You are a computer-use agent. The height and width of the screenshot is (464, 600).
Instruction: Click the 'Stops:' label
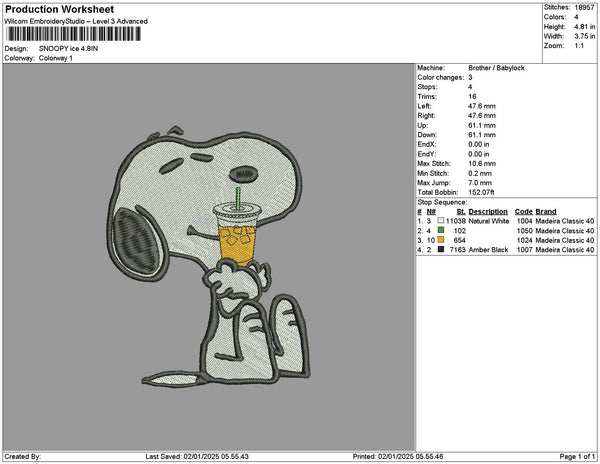tap(427, 87)
